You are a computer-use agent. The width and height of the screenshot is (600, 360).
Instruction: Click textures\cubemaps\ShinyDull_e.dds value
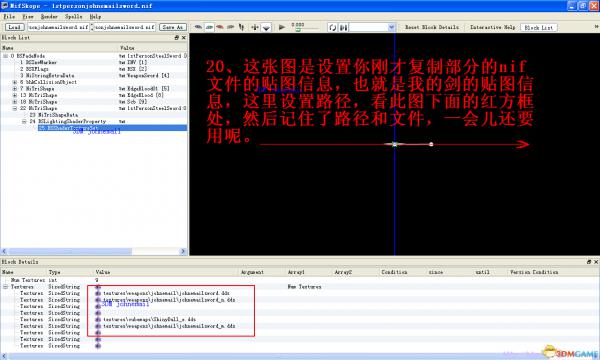coord(149,319)
